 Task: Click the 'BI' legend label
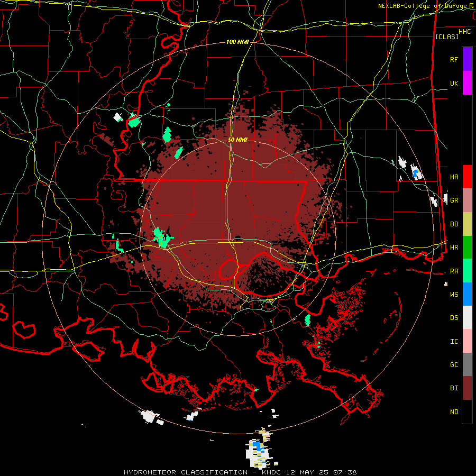coord(454,388)
